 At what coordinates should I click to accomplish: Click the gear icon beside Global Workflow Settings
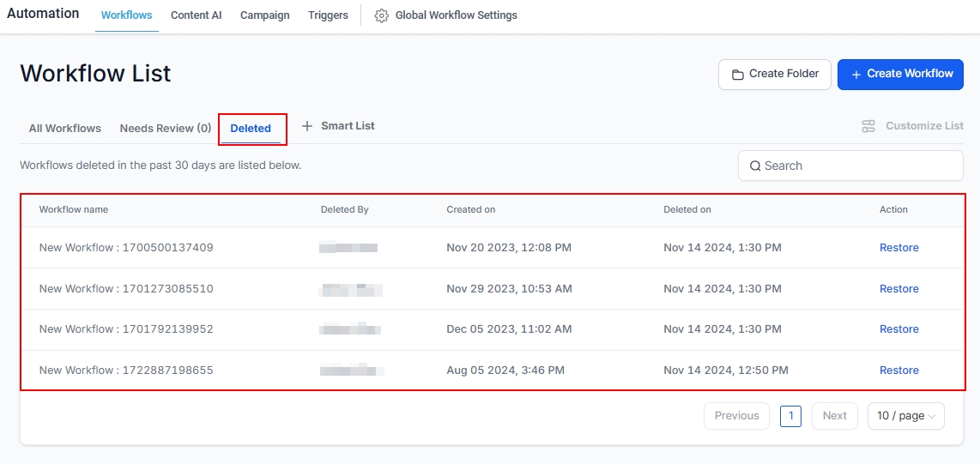pos(382,15)
